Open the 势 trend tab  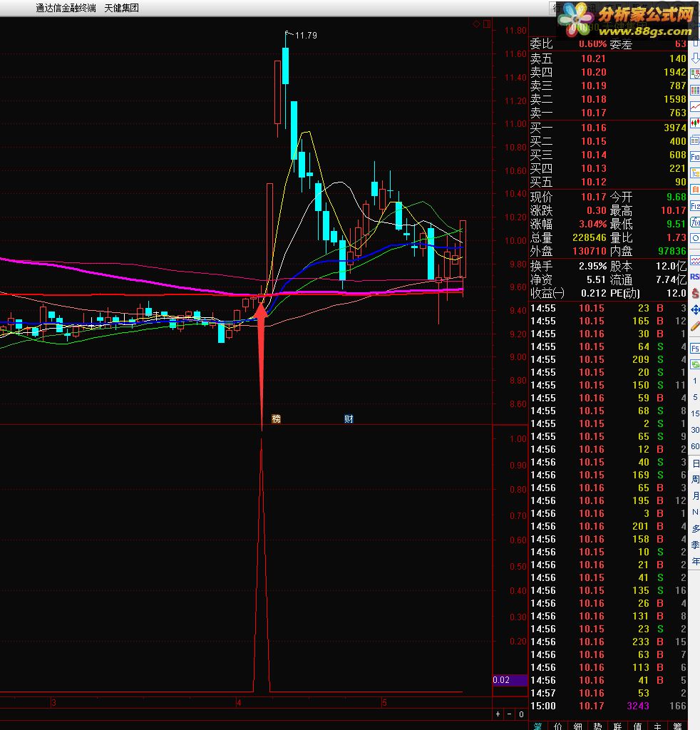[x=597, y=726]
